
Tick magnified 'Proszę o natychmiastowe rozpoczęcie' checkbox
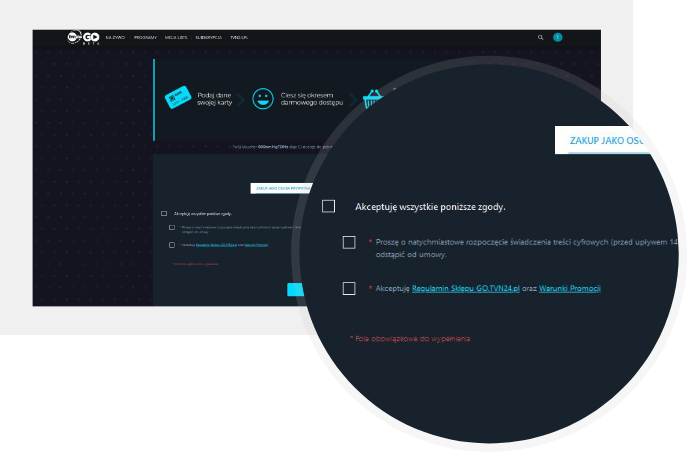[349, 242]
